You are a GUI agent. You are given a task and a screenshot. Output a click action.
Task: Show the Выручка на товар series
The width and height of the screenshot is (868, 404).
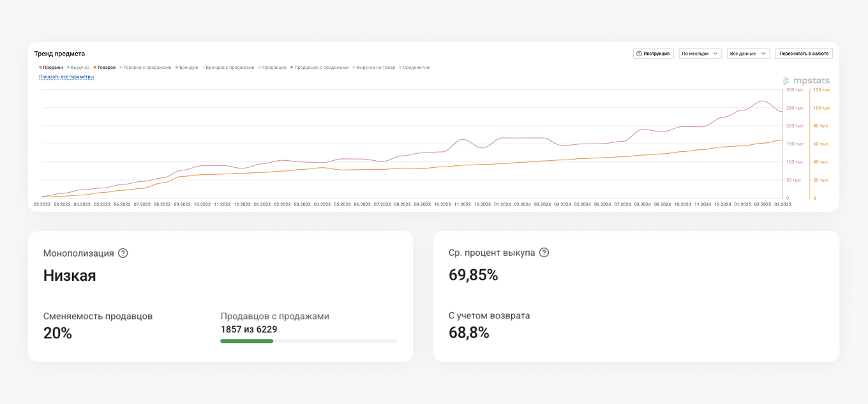click(x=375, y=67)
